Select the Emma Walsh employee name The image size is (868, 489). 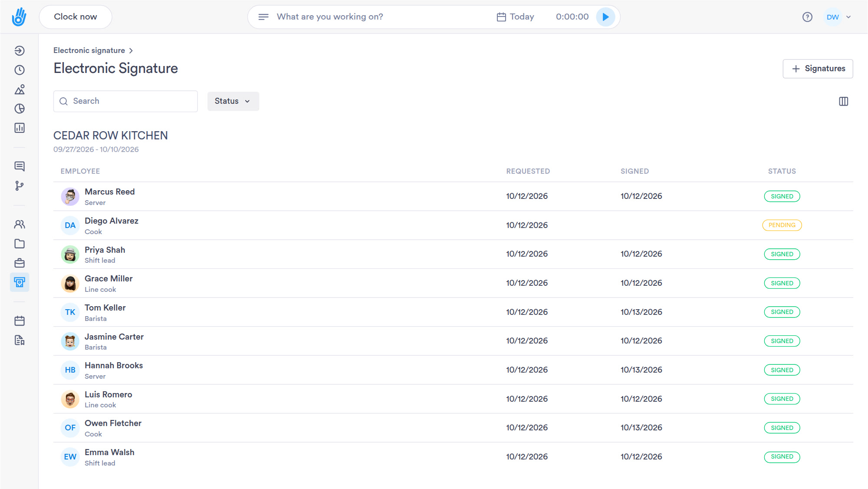point(109,452)
